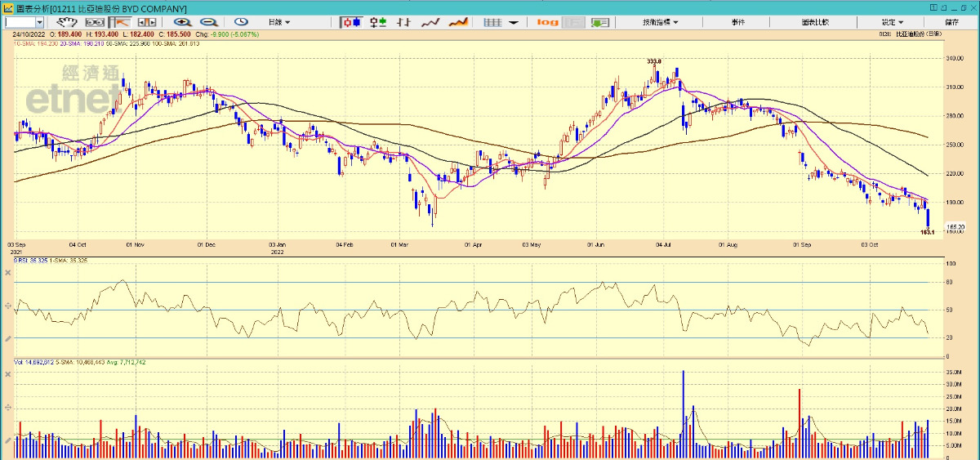Open the 設定 settings dropdown
Screen dimensions: 980x460
click(x=892, y=22)
